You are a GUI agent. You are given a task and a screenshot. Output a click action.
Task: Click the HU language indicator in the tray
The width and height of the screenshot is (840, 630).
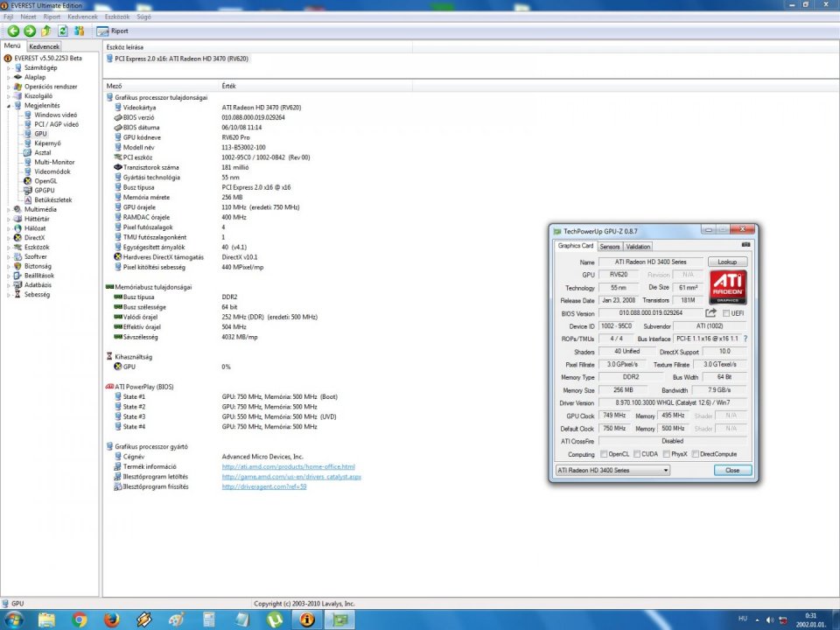click(x=743, y=619)
